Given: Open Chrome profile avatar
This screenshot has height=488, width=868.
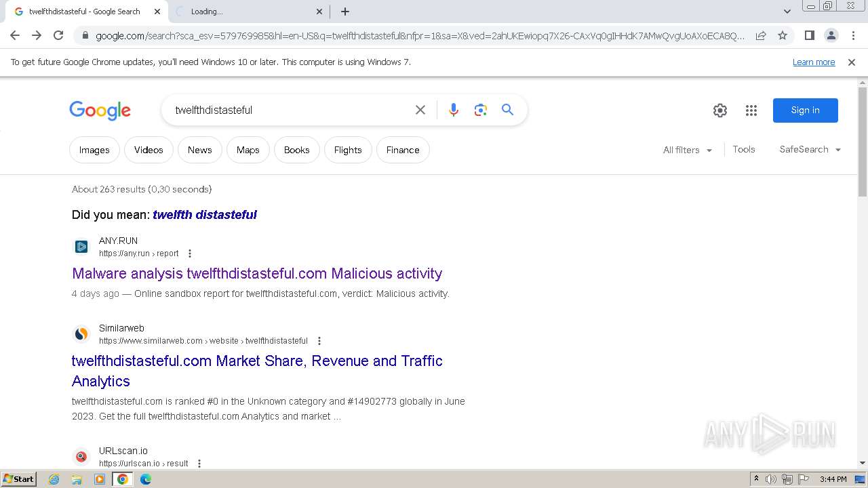Looking at the screenshot, I should point(831,35).
